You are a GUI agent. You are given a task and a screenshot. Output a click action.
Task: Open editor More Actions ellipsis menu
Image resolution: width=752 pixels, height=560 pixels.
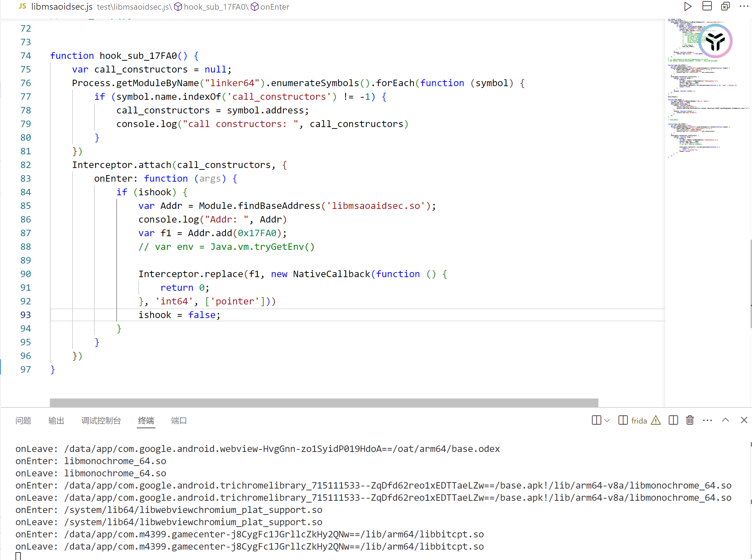(x=744, y=6)
